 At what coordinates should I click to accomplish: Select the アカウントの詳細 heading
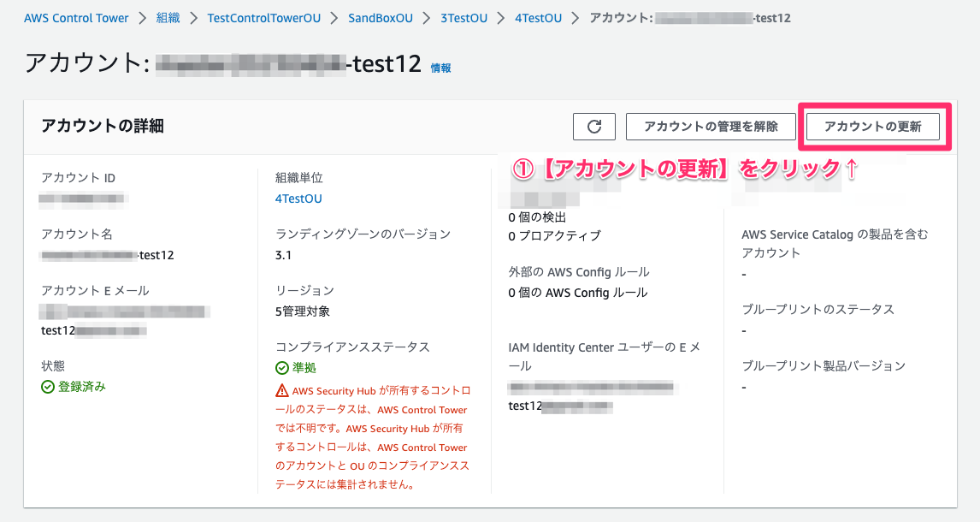103,127
